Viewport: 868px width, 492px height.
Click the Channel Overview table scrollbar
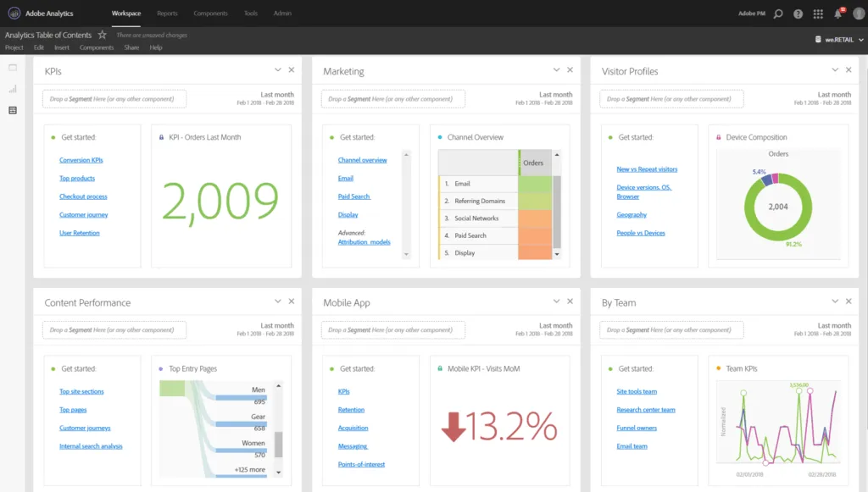[x=557, y=205]
